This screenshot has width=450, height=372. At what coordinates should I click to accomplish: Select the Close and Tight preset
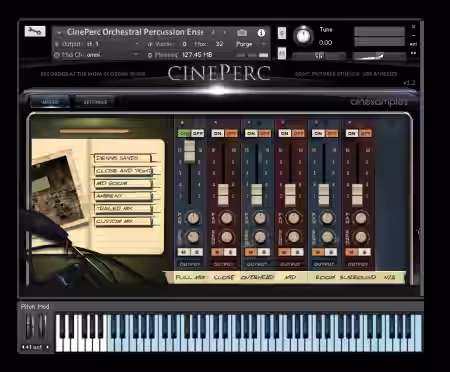click(123, 171)
